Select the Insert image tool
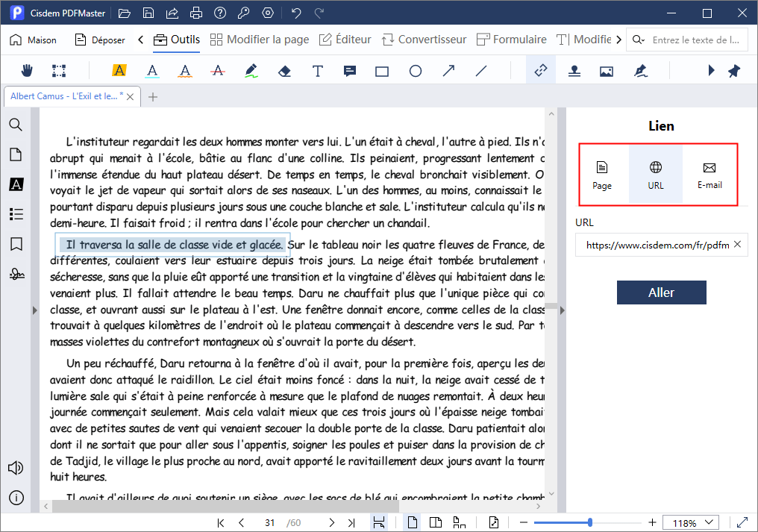The width and height of the screenshot is (758, 532). coord(607,72)
